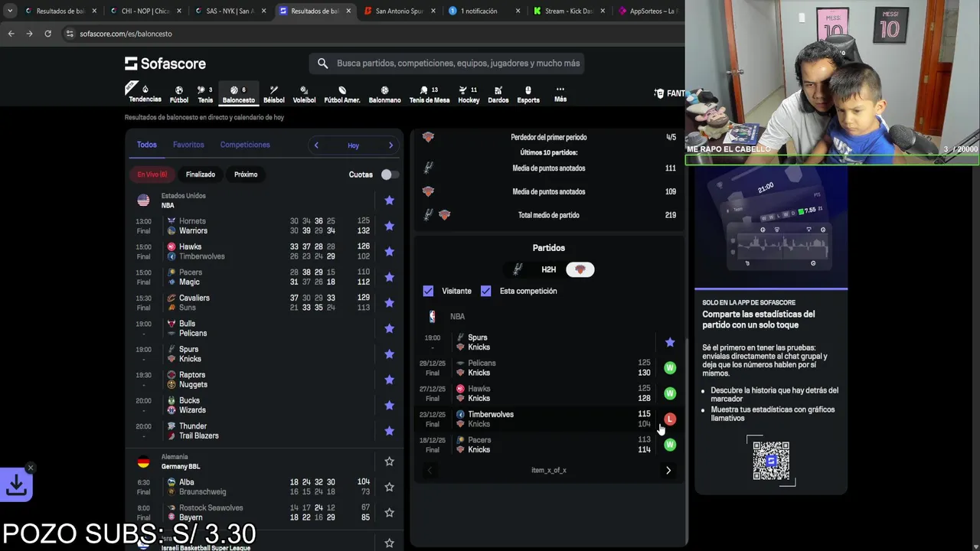
Task: Open Raptors vs Nuggets match
Action: [x=264, y=380]
